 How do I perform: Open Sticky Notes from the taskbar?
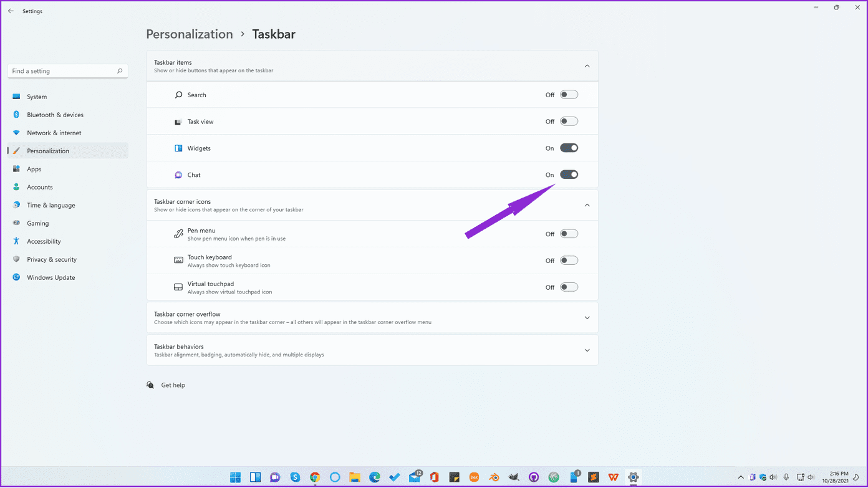coord(455,477)
